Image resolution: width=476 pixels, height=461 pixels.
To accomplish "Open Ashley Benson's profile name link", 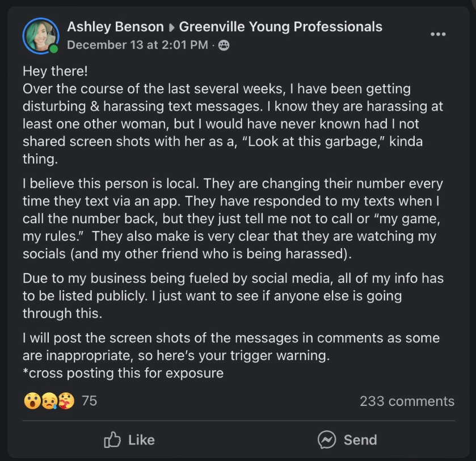I will pos(115,27).
